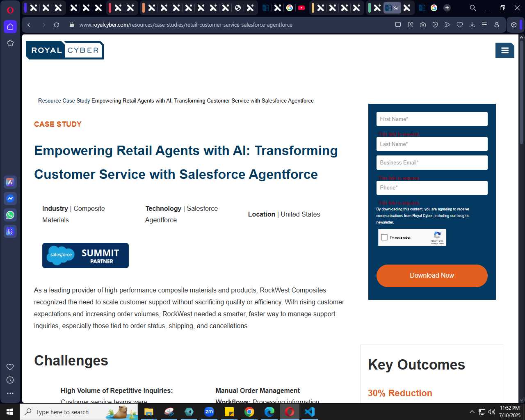The image size is (525, 420).
Task: Click the Business Email field
Action: (432, 162)
